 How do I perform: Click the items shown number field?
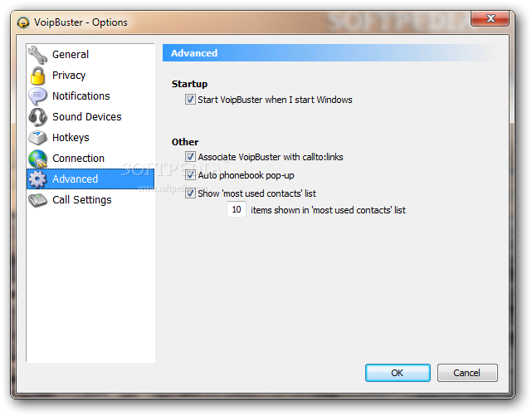[237, 209]
